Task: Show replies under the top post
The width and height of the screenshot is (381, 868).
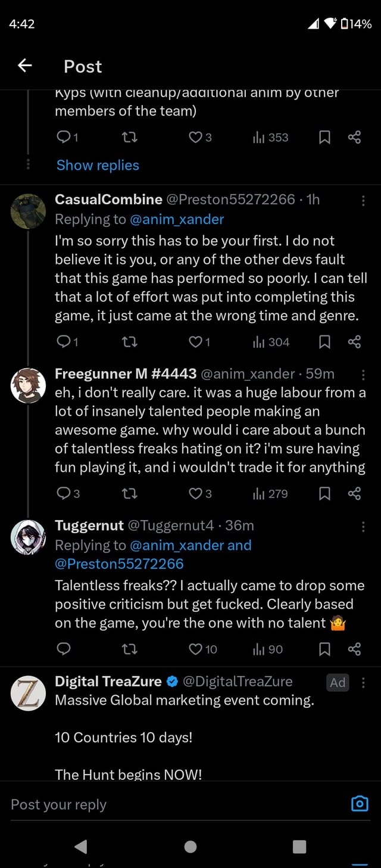Action: (98, 165)
